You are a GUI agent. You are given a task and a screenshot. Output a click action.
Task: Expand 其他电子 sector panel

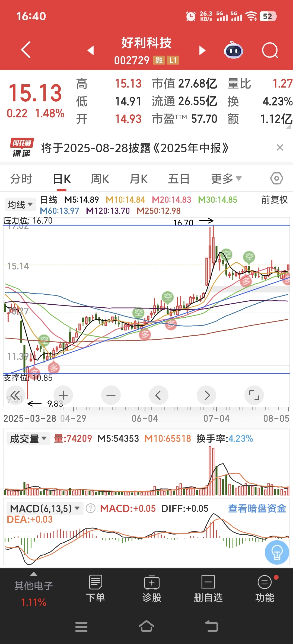(34, 589)
